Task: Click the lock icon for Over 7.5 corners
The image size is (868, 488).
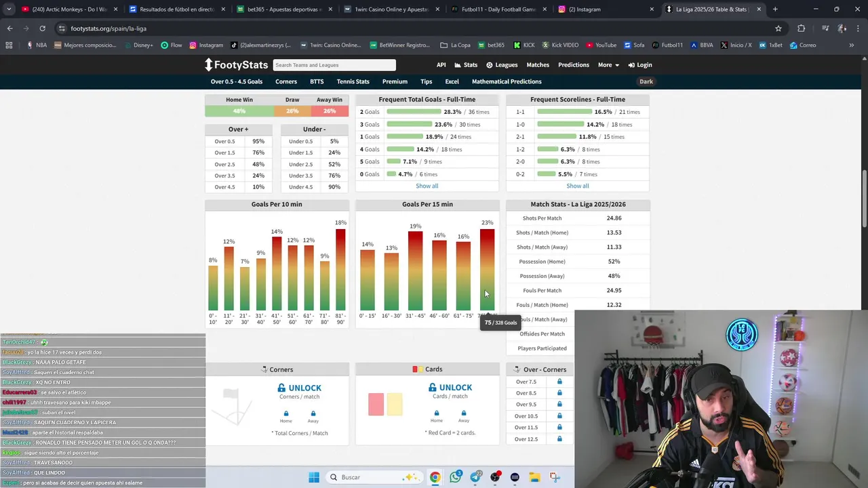Action: (x=559, y=382)
